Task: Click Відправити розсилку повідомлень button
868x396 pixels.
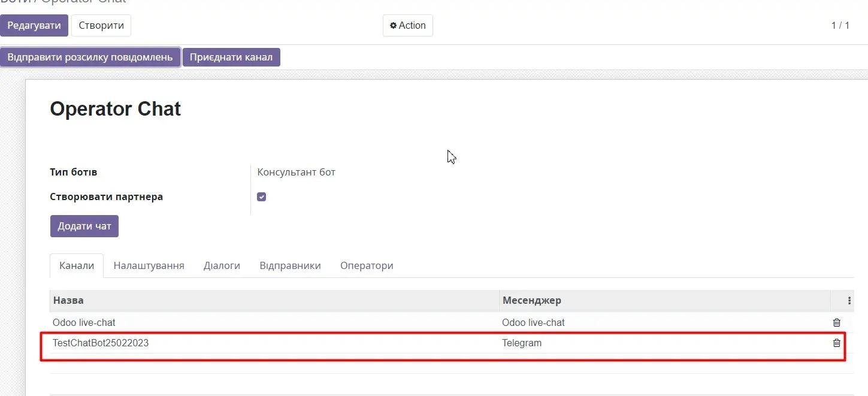Action: click(x=90, y=58)
